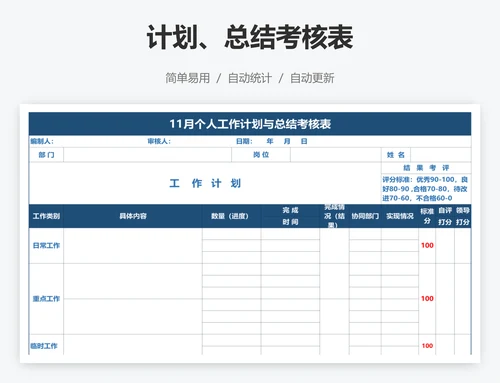The height and width of the screenshot is (383, 500).
Task: Click the empty field right of 部门
Action: 147,155
